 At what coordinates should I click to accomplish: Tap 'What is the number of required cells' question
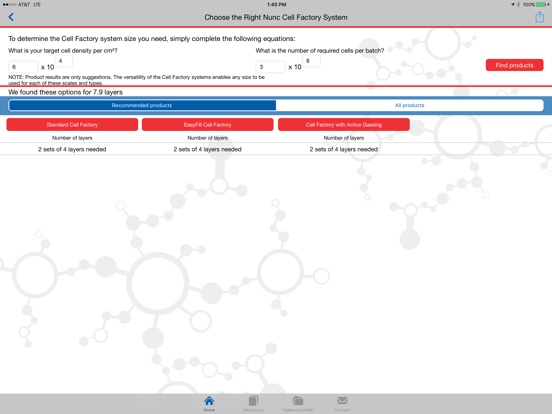[x=320, y=51]
